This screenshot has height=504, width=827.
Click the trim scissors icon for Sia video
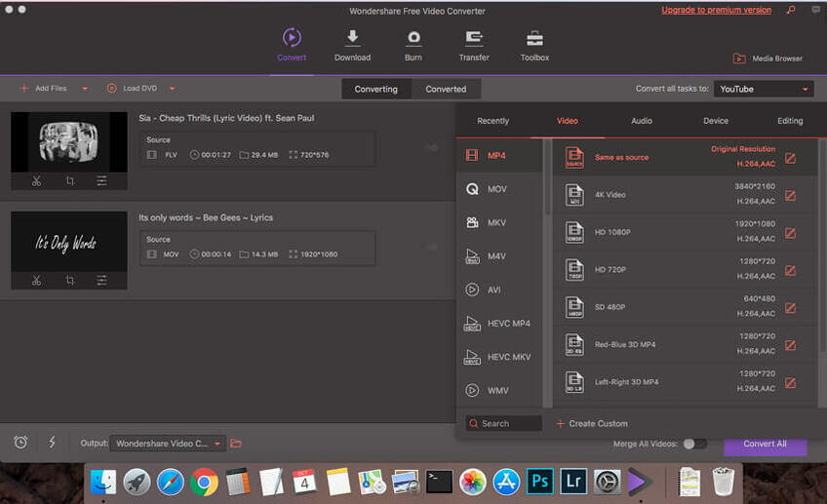pos(36,180)
